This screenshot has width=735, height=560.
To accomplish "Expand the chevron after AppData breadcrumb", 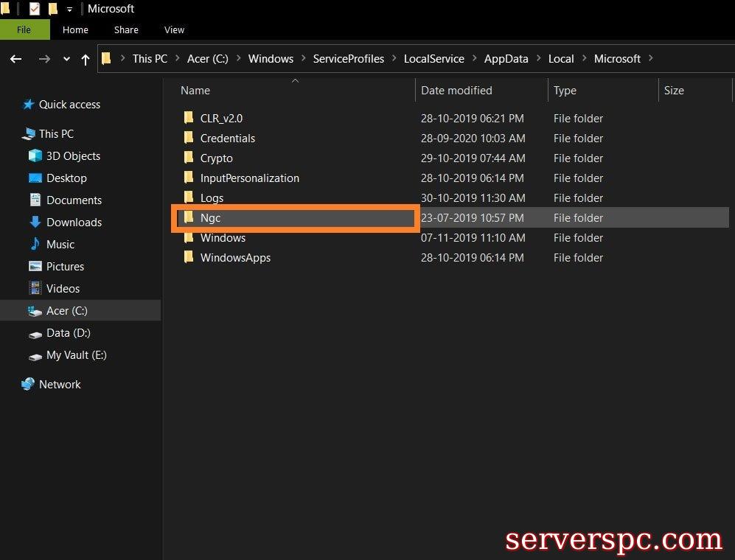I will coord(538,59).
